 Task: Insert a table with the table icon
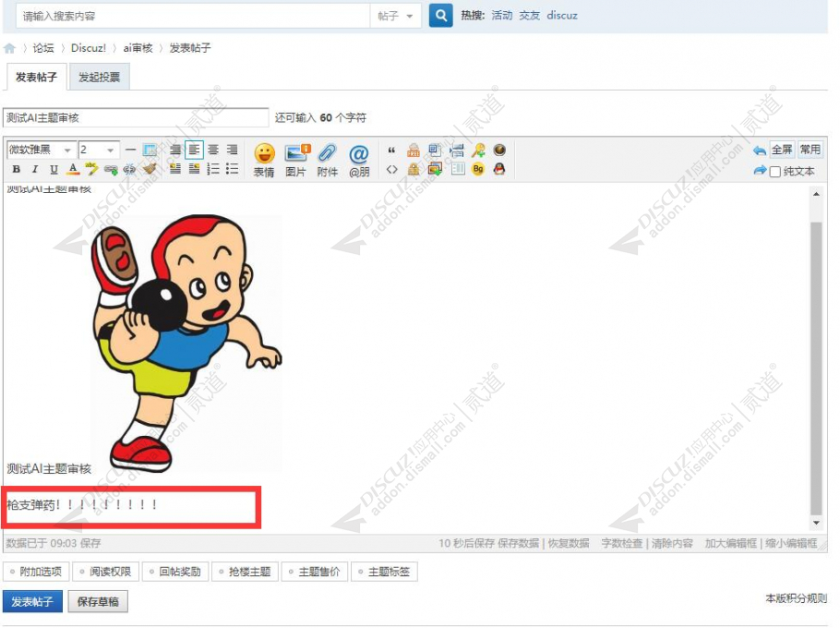click(x=150, y=150)
